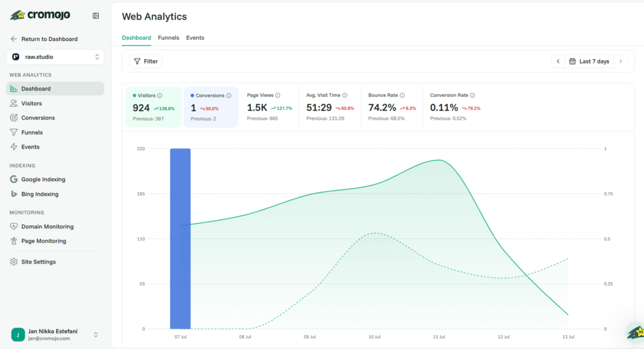Image resolution: width=644 pixels, height=349 pixels.
Task: Open Conversions in the sidebar
Action: tap(55, 118)
